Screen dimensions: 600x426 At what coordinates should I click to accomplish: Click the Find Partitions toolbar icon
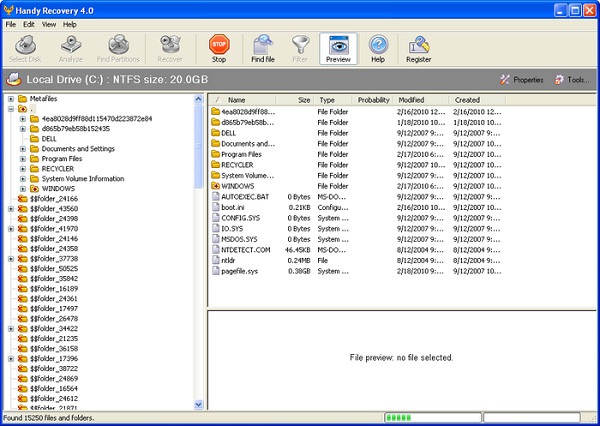coord(118,49)
